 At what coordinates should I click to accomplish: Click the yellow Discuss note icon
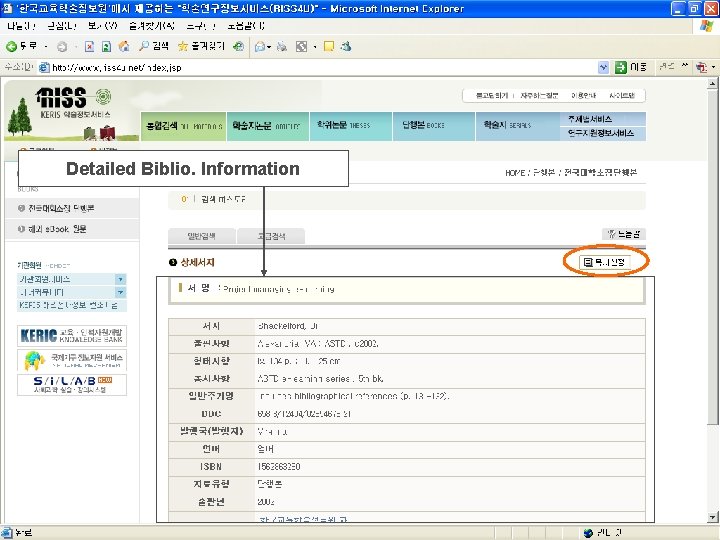click(x=329, y=46)
